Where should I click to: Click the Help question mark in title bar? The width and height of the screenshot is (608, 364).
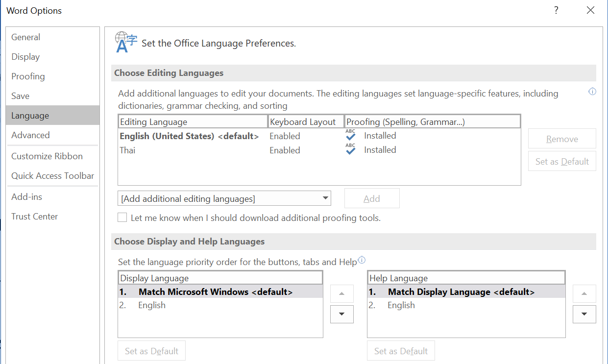(x=556, y=10)
